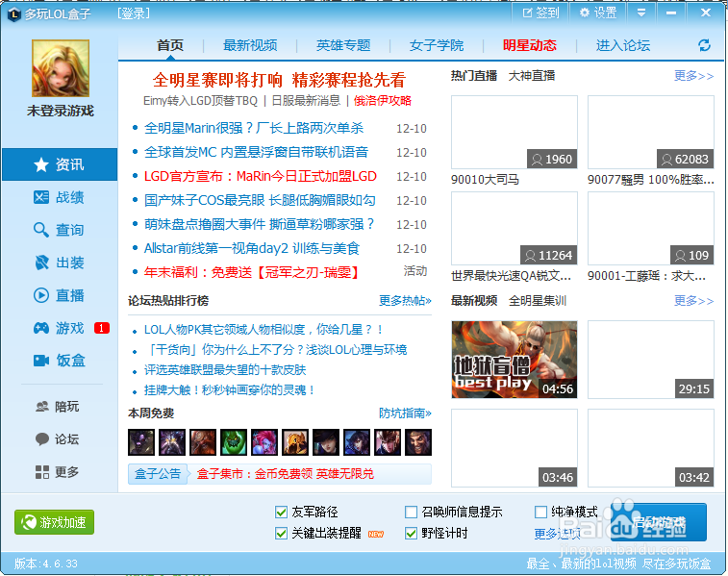
Task: Open the 世界最快光速QA锐文 stream thumbnail
Action: 515,228
